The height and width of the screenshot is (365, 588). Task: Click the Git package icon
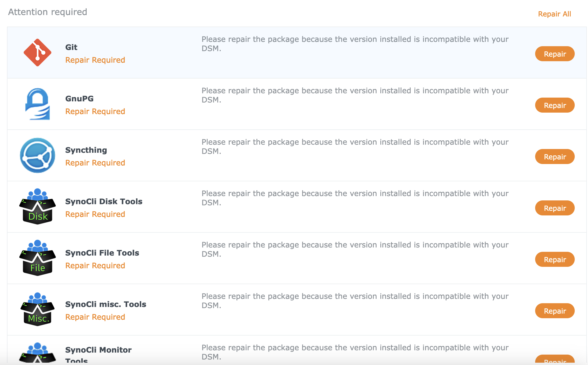(x=38, y=53)
